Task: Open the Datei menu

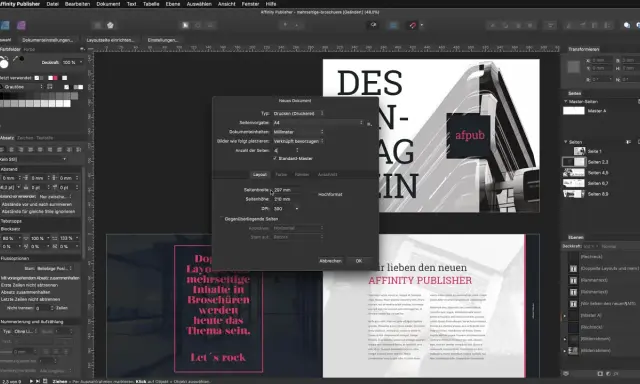Action: click(53, 4)
